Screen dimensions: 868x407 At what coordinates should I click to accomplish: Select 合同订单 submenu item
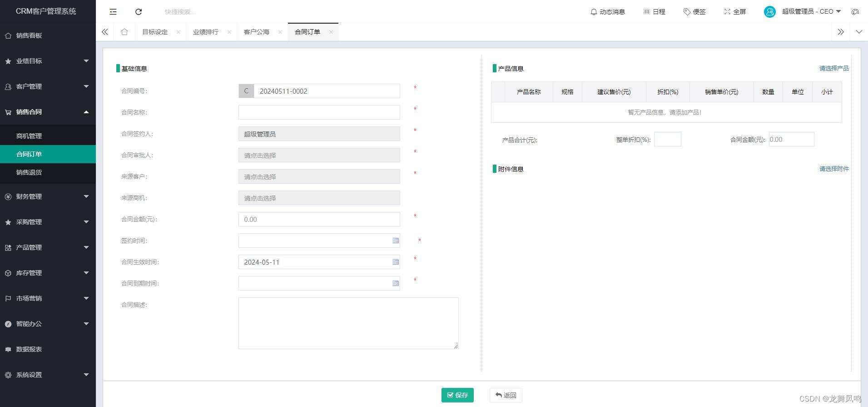point(48,154)
